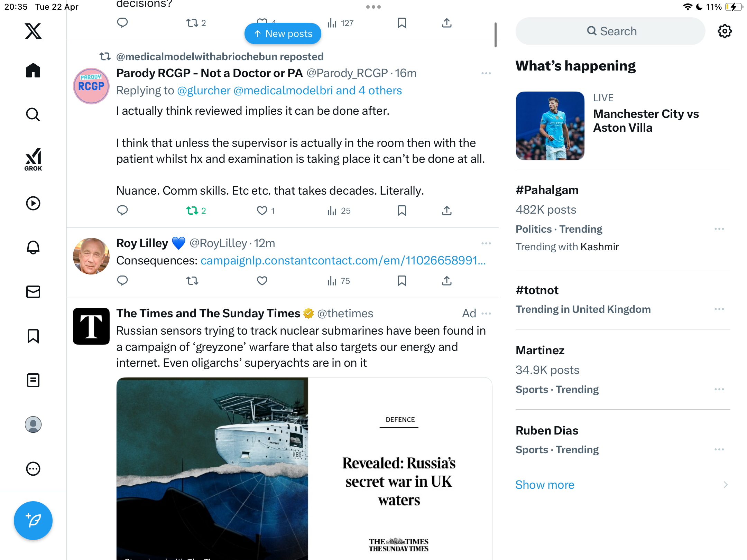Expand Show more trends chevron

pos(726,485)
